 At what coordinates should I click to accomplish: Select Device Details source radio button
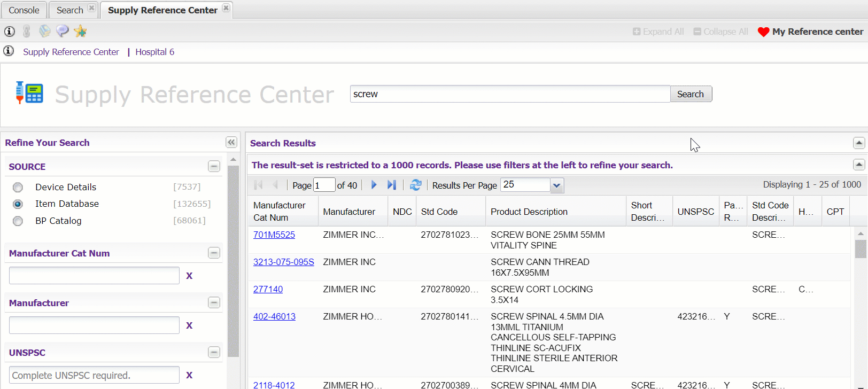pyautogui.click(x=18, y=188)
